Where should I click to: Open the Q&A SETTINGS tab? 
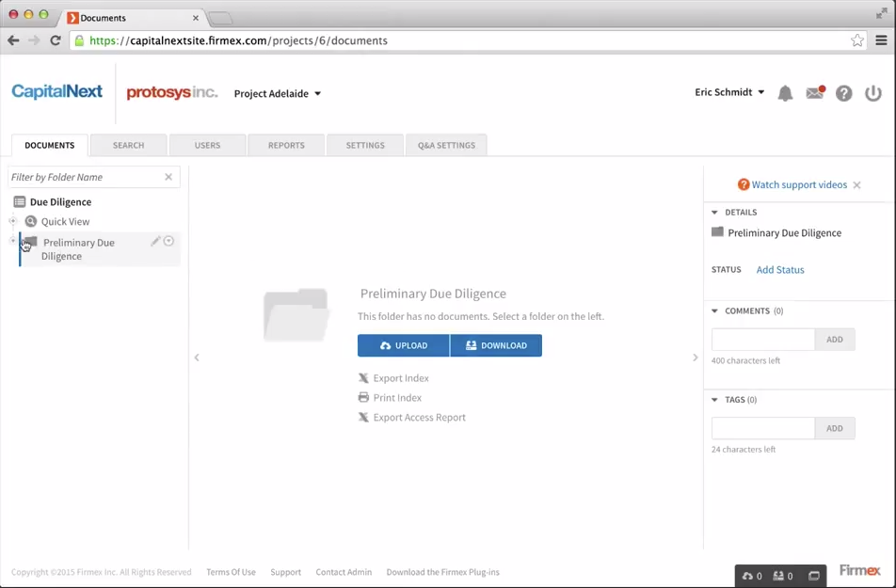pyautogui.click(x=446, y=145)
